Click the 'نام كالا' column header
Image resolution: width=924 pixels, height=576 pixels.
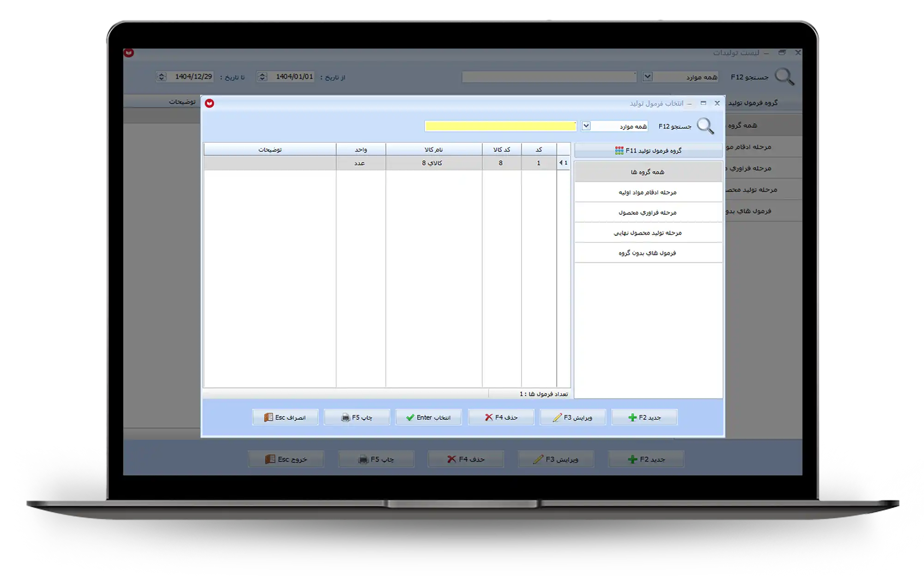pyautogui.click(x=433, y=150)
